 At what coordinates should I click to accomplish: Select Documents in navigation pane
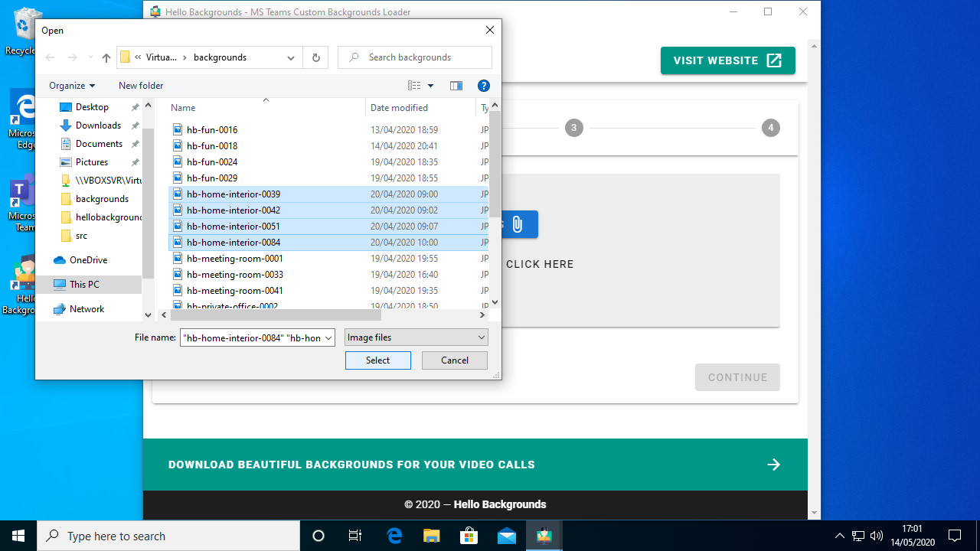pos(99,144)
